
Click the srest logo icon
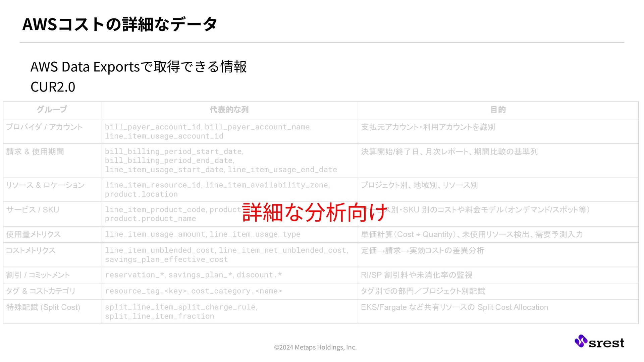coord(581,341)
